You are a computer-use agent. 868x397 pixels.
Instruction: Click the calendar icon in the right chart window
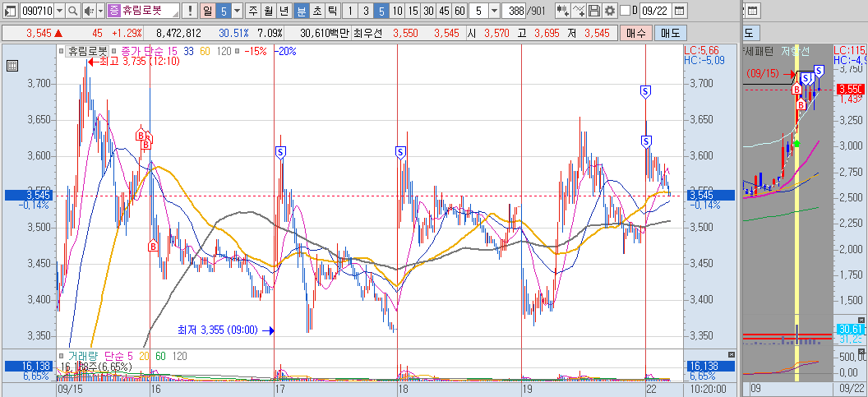click(x=752, y=11)
